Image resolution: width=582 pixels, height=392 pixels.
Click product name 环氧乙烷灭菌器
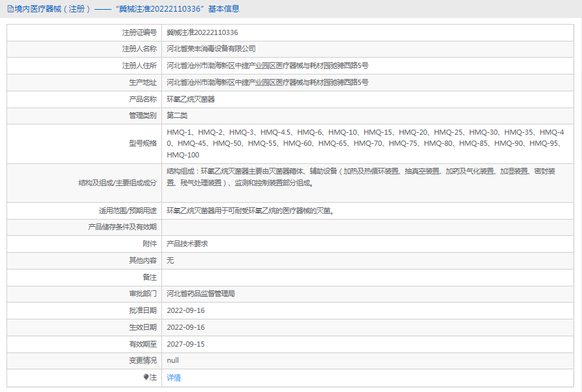[x=191, y=99]
